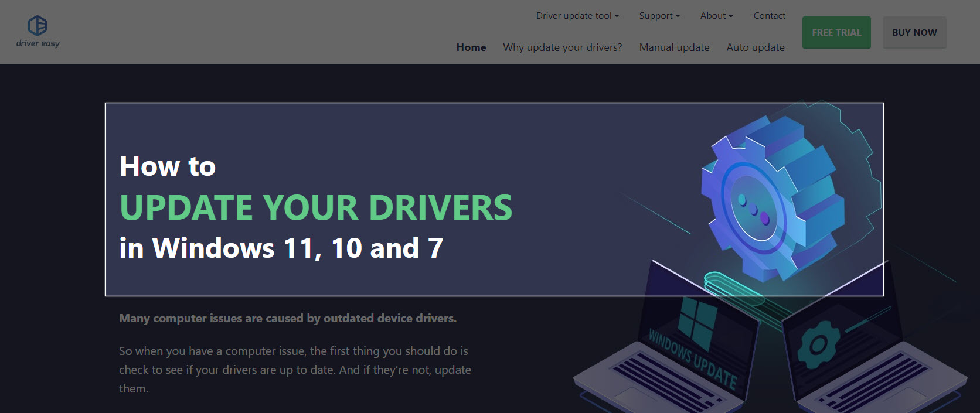Screen dimensions: 980x413
Task: Open 'Why update your drivers?' section
Action: [x=563, y=47]
